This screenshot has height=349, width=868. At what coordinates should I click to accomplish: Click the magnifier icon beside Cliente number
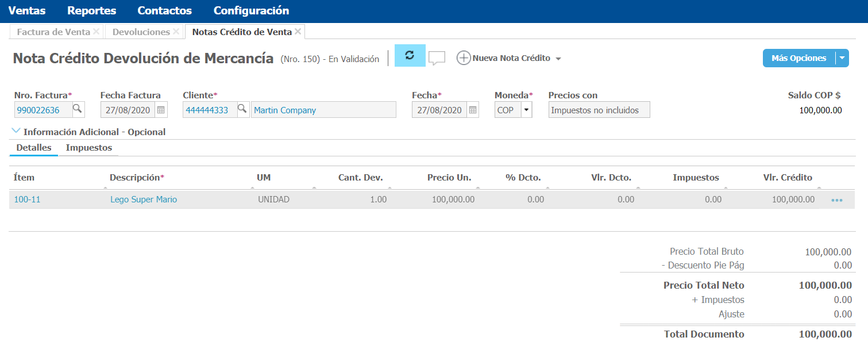242,109
